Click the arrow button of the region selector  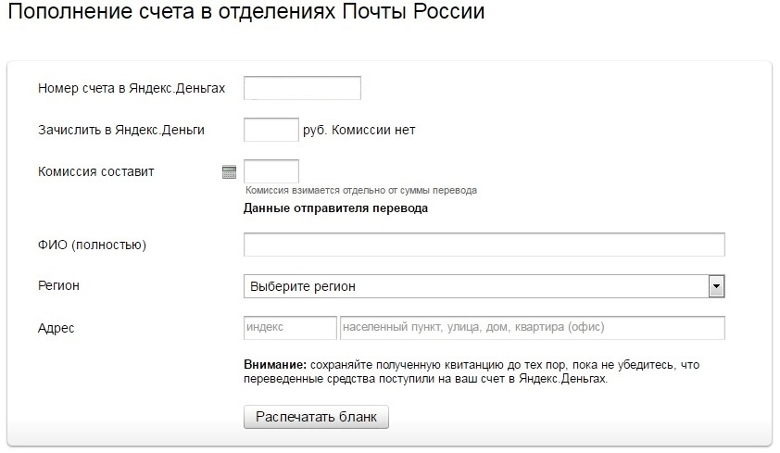715,287
